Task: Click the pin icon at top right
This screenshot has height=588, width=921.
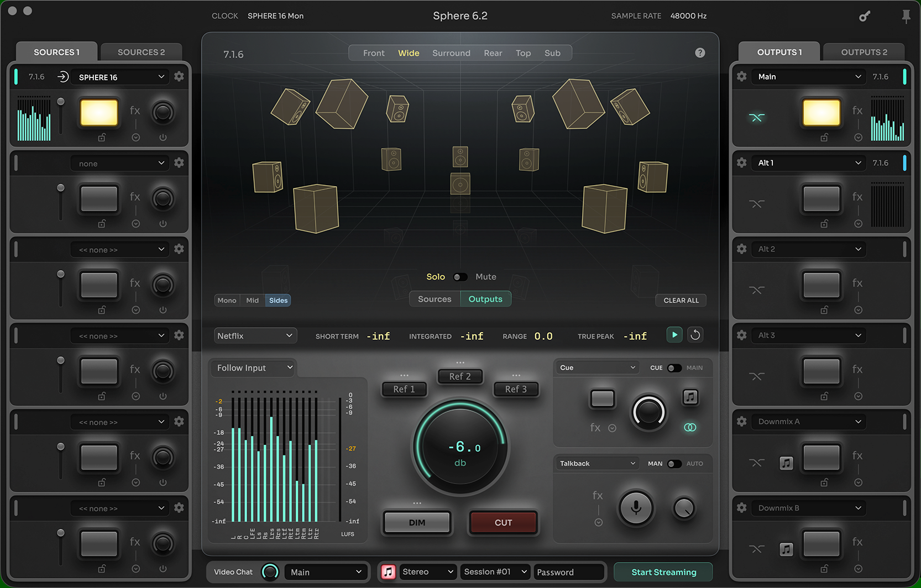Action: click(906, 16)
